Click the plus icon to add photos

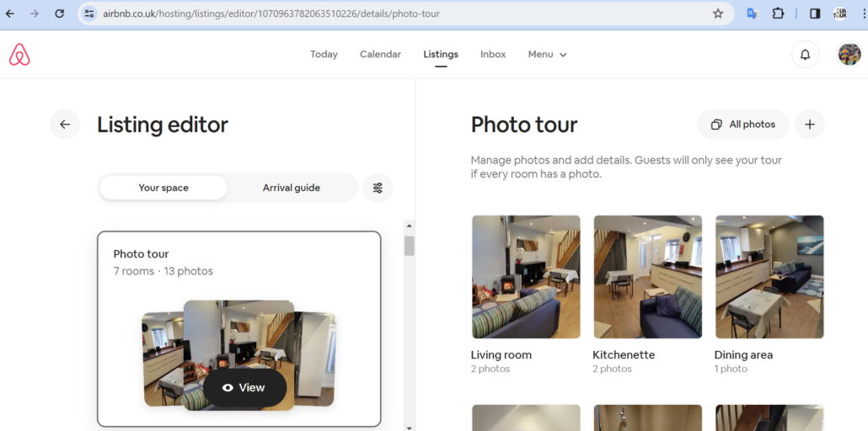(809, 125)
